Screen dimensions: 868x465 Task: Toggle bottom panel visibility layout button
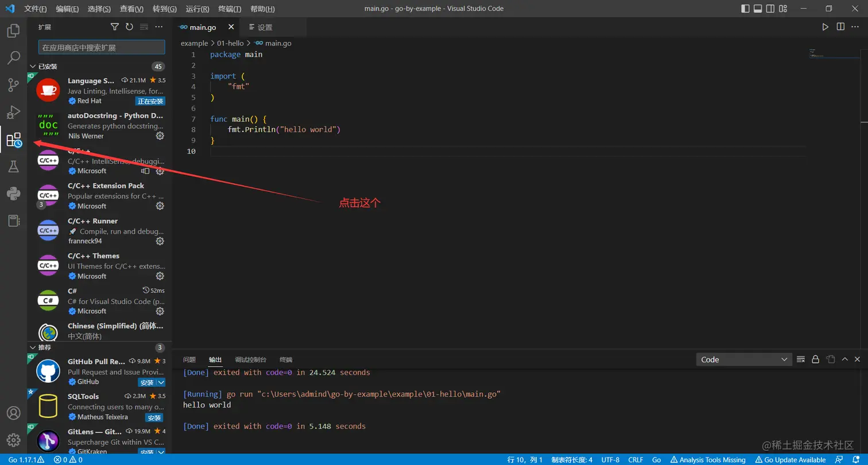coord(758,9)
